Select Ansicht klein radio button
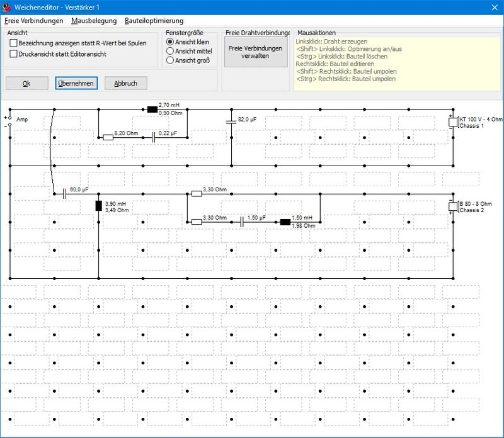This screenshot has height=438, width=504. point(170,42)
